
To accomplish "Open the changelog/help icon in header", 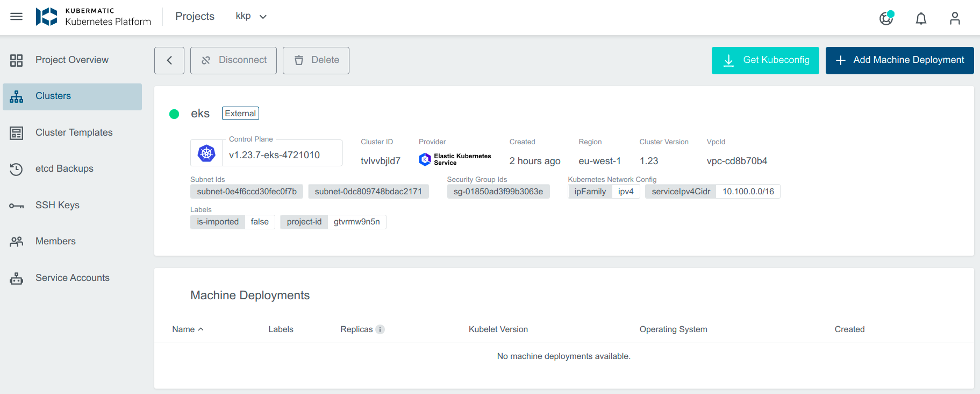I will pos(886,18).
